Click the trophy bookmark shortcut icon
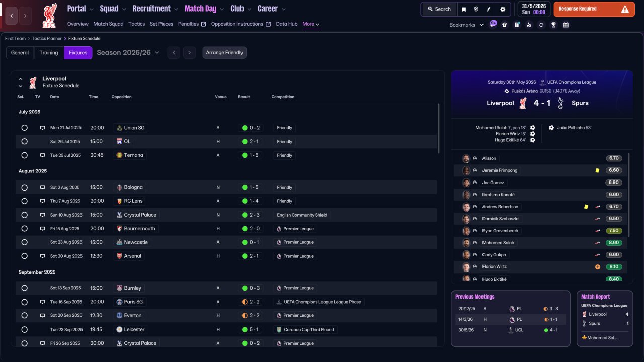 (553, 25)
